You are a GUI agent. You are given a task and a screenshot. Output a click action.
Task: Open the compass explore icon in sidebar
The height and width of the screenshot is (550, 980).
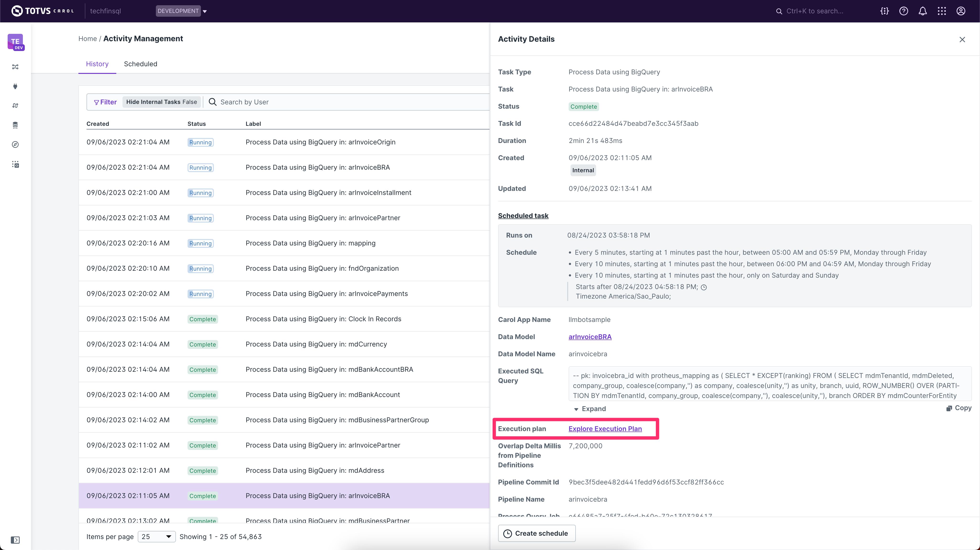[x=15, y=145]
